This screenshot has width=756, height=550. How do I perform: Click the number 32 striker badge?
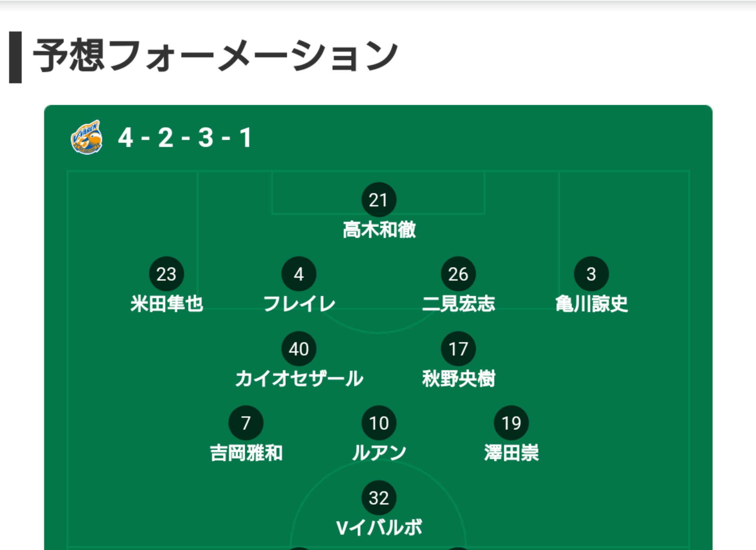[379, 498]
